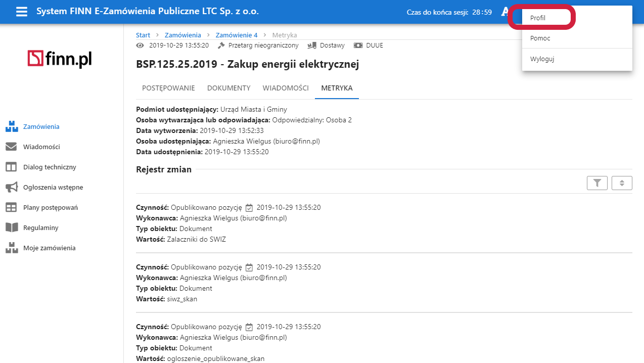The height and width of the screenshot is (363, 644).
Task: Click value siwz_skan
Action: (182, 299)
